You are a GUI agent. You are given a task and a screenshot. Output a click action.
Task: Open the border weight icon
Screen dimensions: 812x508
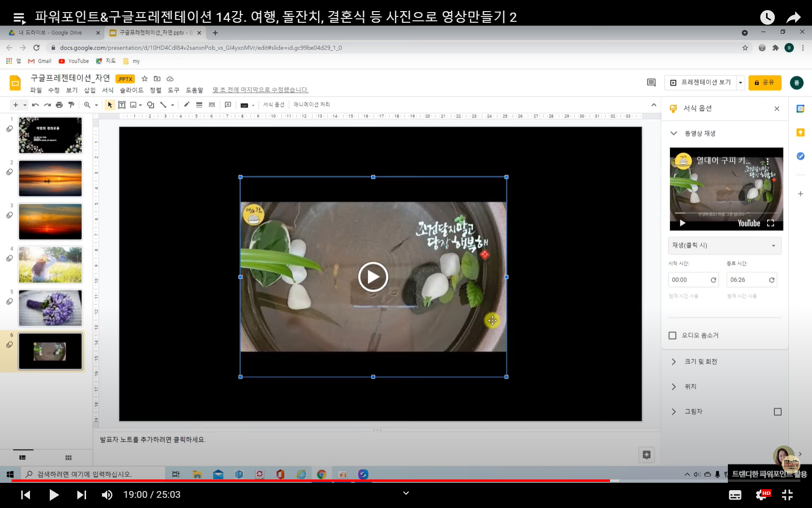pos(199,105)
